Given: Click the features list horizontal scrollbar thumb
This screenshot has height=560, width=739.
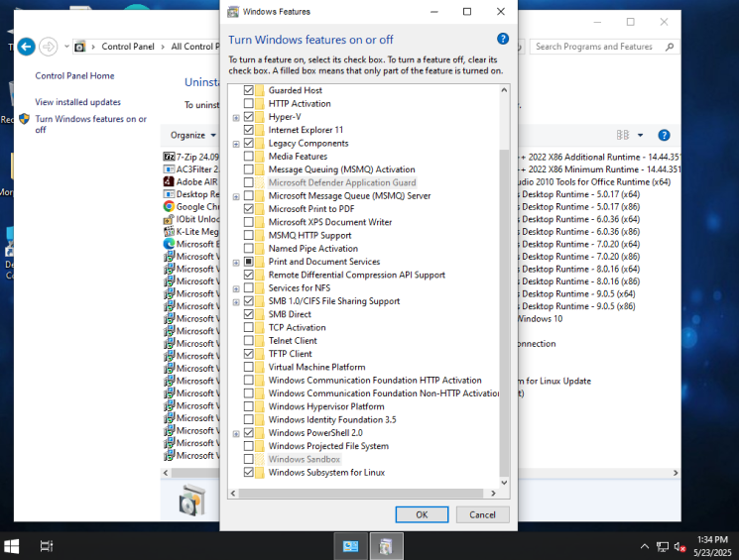Looking at the screenshot, I should (360, 494).
